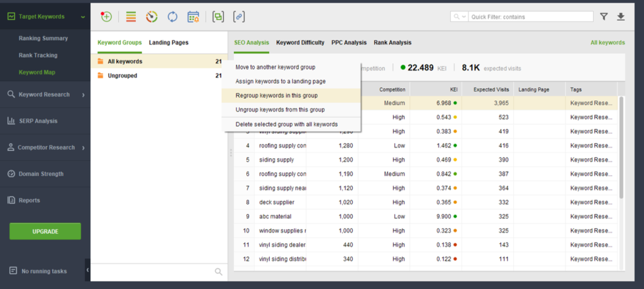The width and height of the screenshot is (644, 289).
Task: Sort by Landing Page column header
Action: click(540, 89)
